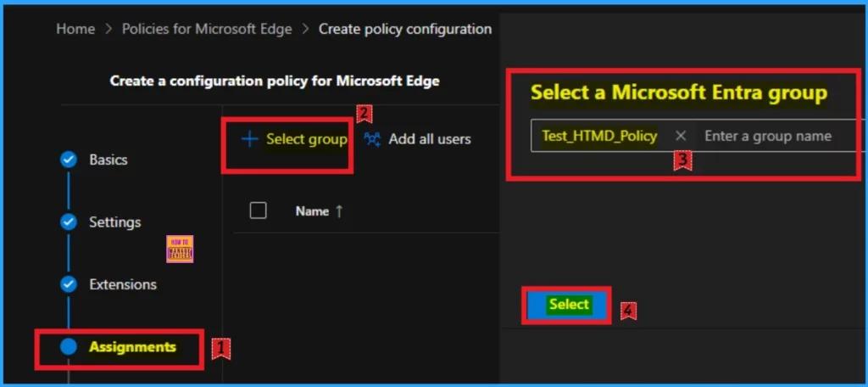
Task: Click the Basics completed checkmark icon
Action: [x=69, y=160]
